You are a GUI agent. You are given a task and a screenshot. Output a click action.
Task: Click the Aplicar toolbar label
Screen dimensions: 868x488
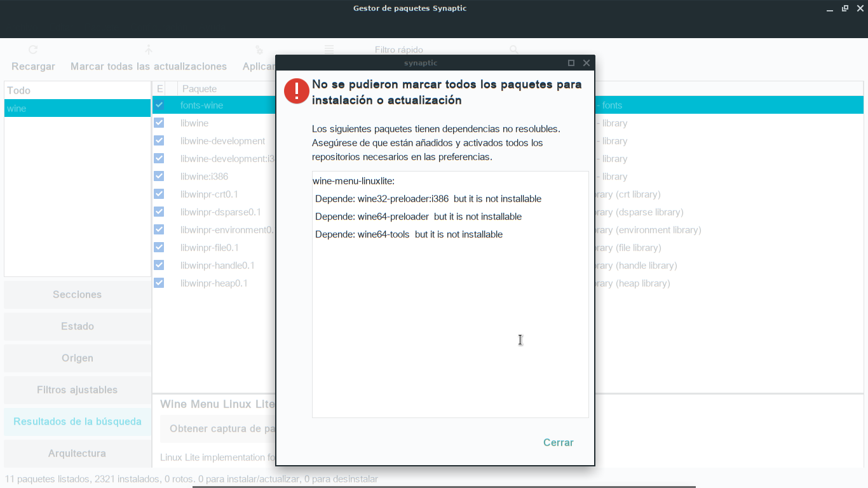[259, 66]
